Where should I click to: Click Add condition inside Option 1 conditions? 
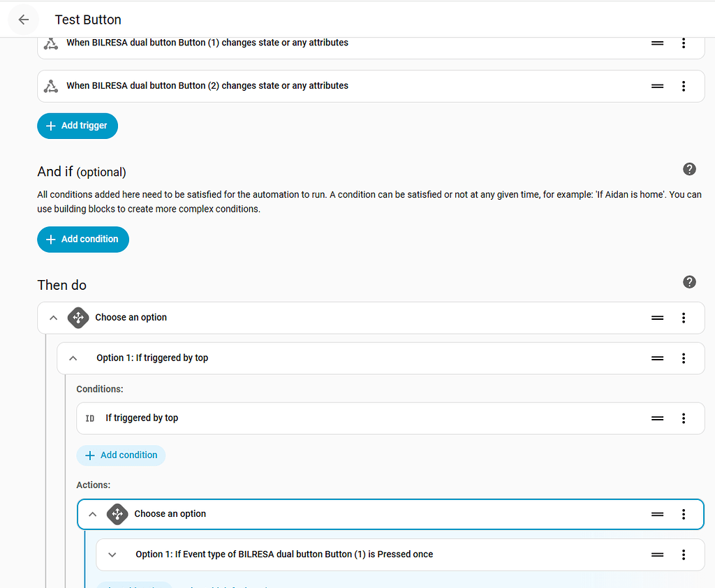click(121, 455)
